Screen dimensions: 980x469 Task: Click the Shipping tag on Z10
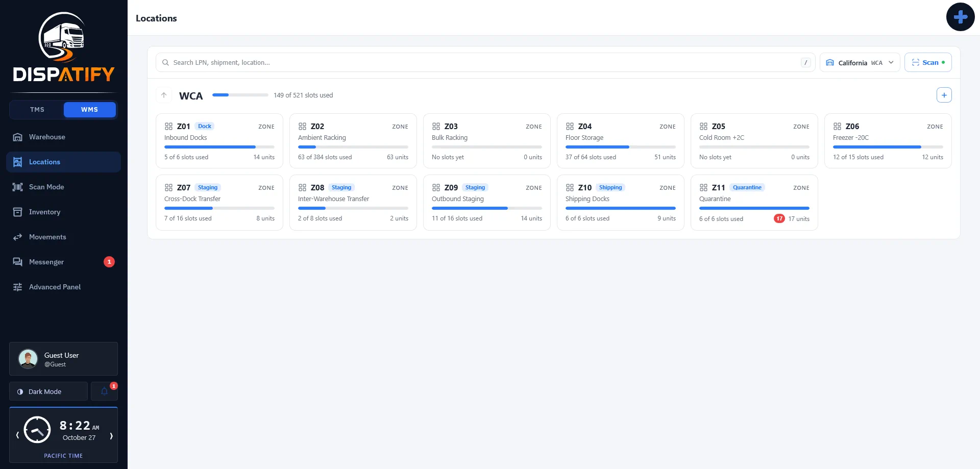tap(610, 187)
